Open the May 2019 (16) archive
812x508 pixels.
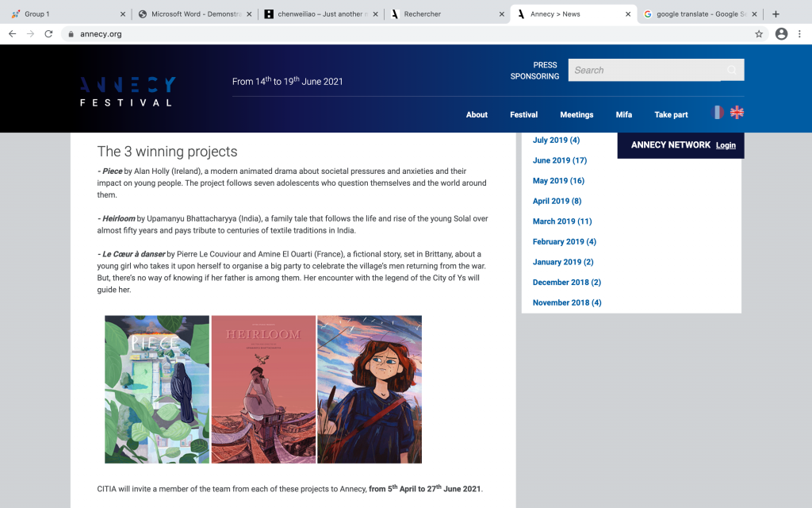pos(558,180)
